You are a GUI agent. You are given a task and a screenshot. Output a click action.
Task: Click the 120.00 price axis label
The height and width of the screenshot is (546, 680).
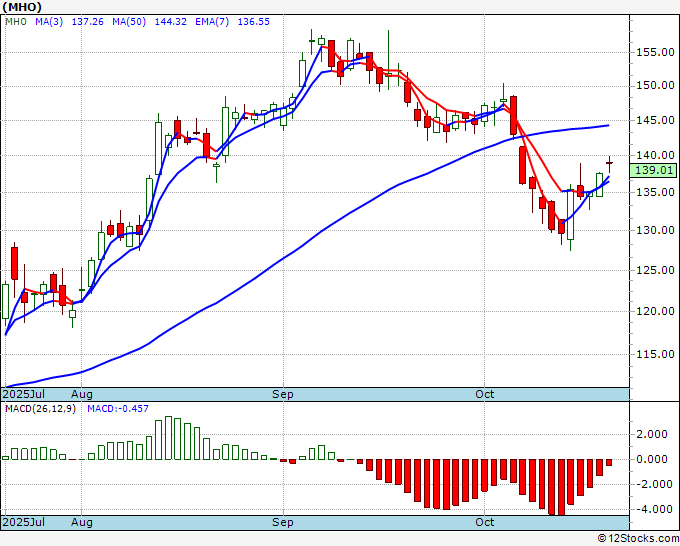[655, 311]
